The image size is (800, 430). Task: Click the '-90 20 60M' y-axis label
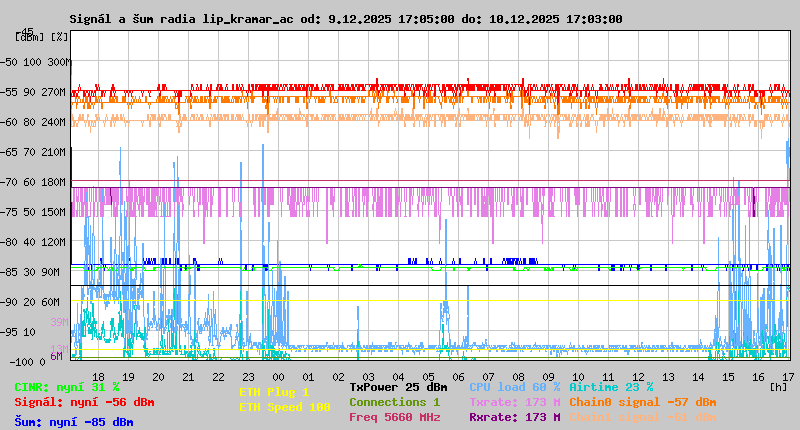click(30, 302)
